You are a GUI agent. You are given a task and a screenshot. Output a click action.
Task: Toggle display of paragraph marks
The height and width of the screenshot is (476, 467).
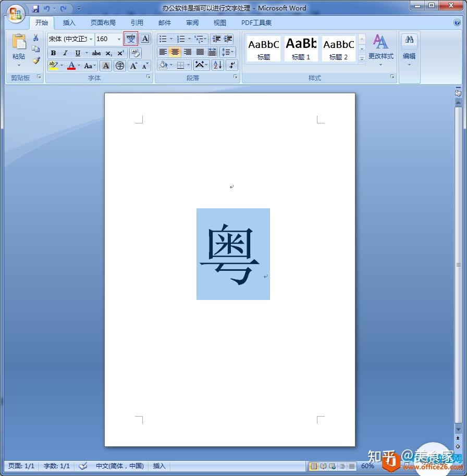point(230,66)
